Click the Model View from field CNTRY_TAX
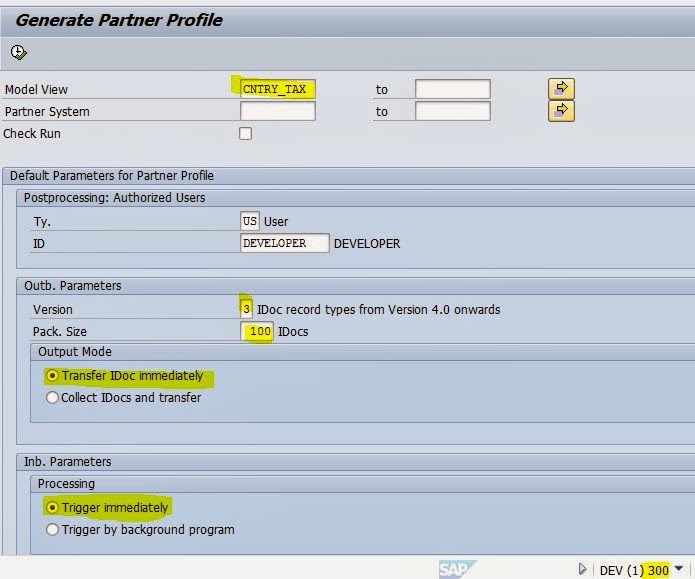This screenshot has height=579, width=695. click(278, 89)
